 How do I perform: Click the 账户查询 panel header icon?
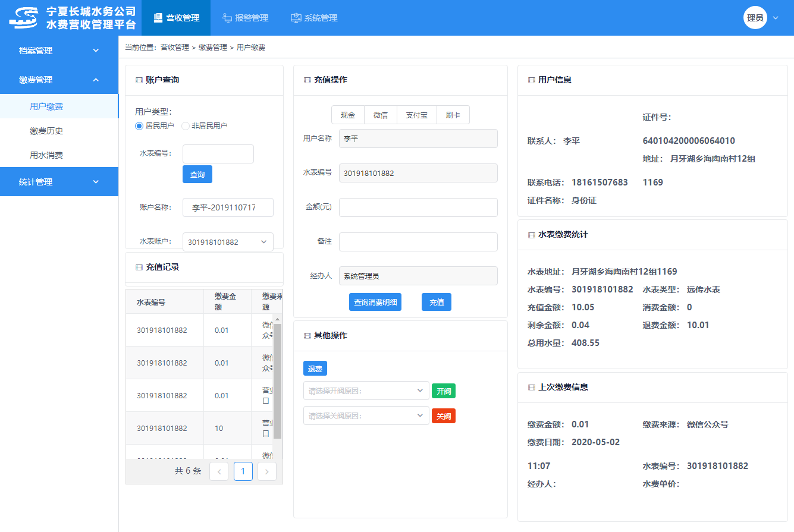click(x=139, y=80)
